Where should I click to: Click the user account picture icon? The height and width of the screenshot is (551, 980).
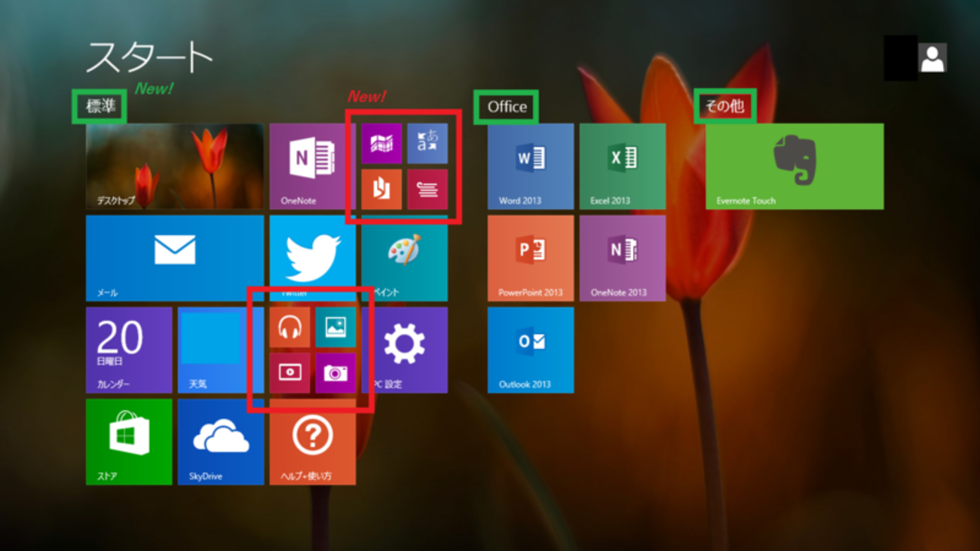933,58
